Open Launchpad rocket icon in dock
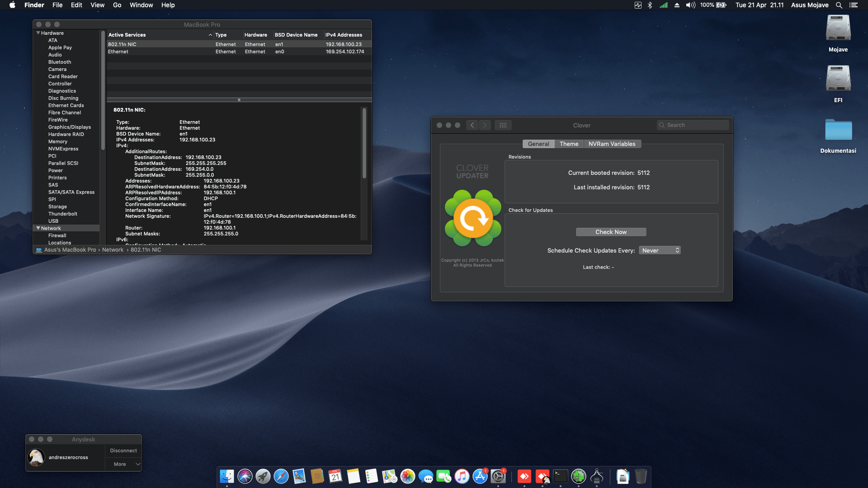The image size is (868, 488). point(263,476)
